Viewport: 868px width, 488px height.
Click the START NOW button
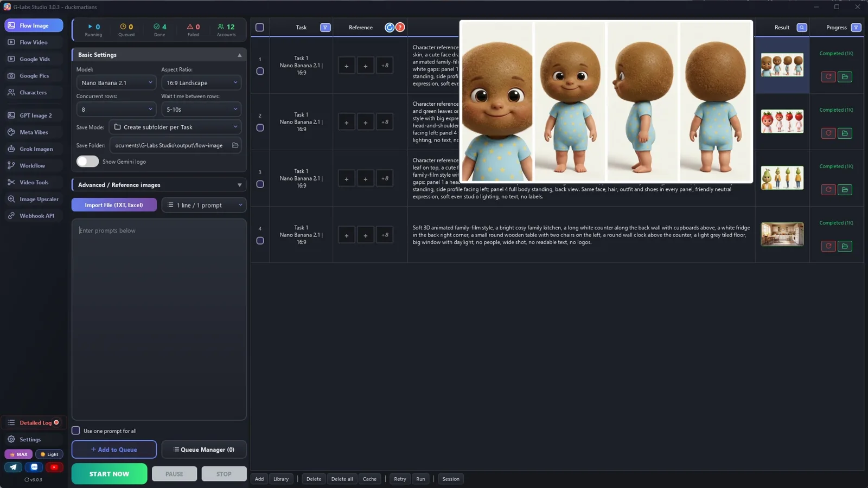tap(109, 473)
